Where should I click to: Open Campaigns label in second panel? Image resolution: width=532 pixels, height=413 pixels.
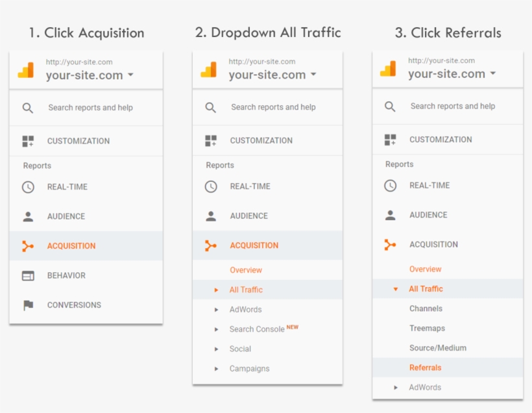pos(249,369)
